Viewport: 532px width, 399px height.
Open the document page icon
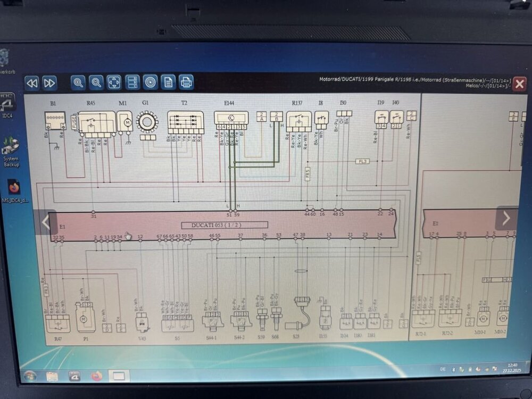click(x=168, y=82)
